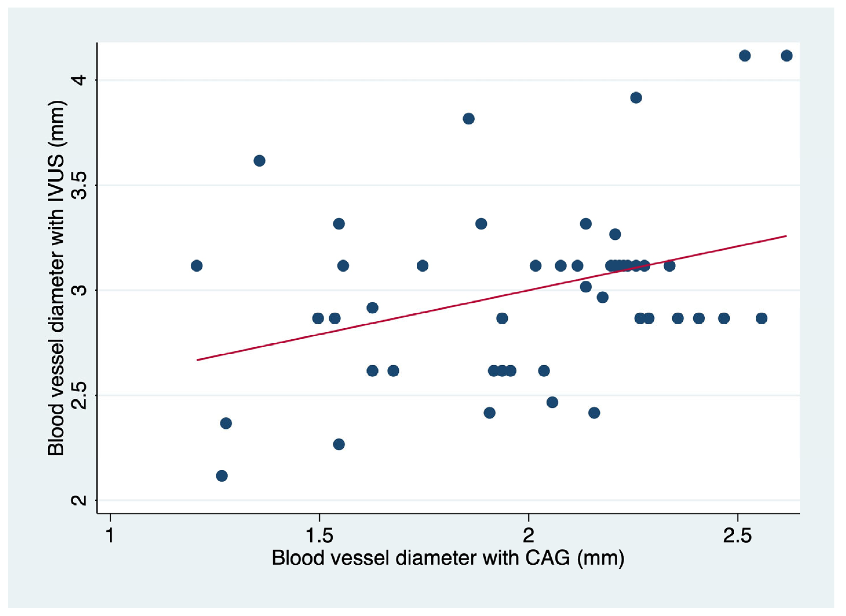Click the x-axis title mentioning CAG
The width and height of the screenshot is (846, 616).
point(448,558)
